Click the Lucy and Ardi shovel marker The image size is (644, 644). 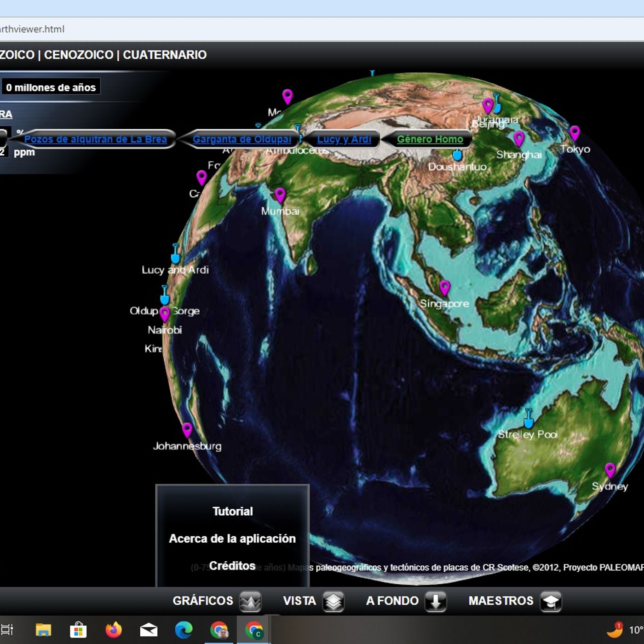click(x=175, y=253)
